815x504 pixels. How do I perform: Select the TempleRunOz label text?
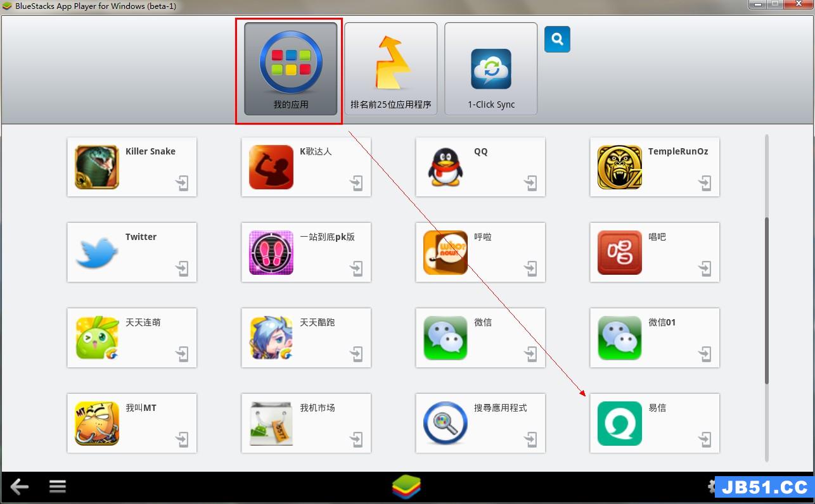coord(678,151)
